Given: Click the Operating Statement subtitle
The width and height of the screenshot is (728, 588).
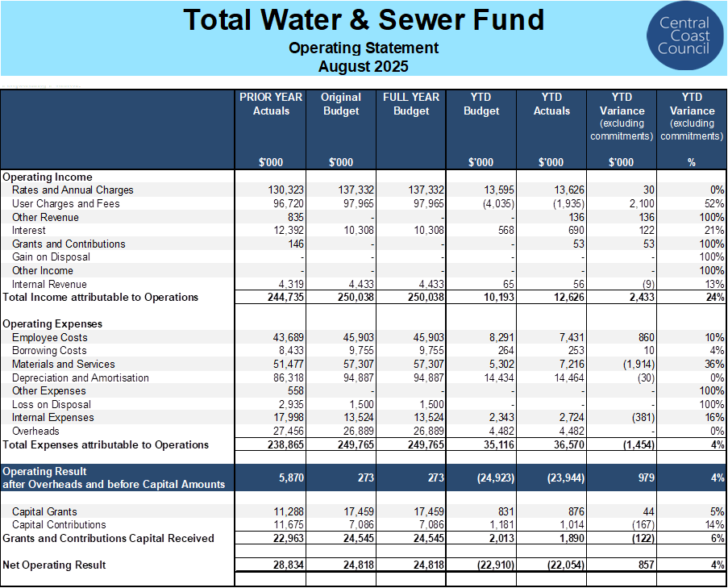Looking at the screenshot, I should [x=364, y=48].
